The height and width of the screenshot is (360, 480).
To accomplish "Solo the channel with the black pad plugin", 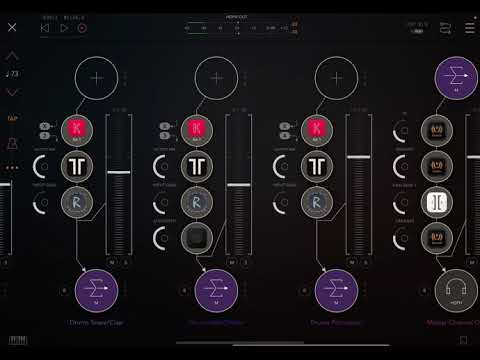I will tap(246, 262).
